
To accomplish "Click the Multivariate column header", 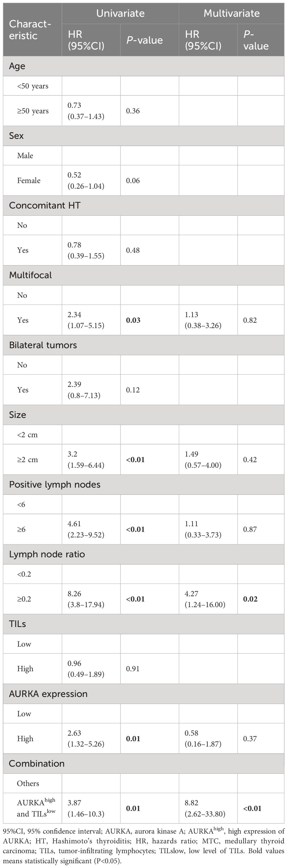I will click(x=232, y=13).
